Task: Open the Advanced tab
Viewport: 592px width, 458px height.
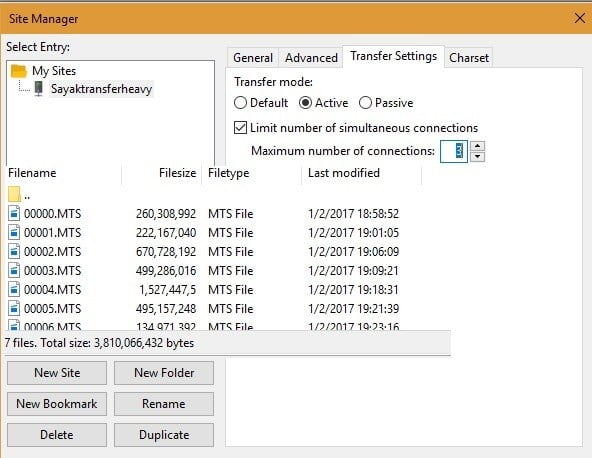Action: (311, 58)
